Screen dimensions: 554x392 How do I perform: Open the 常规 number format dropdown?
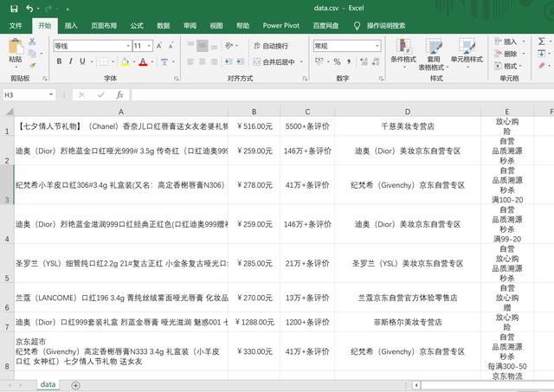(377, 46)
